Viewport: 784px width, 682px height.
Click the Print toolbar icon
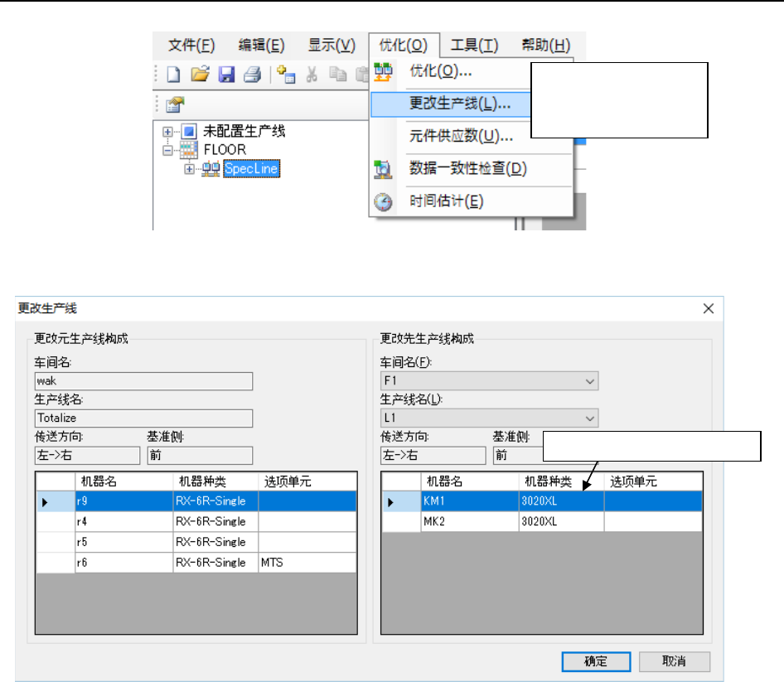[x=253, y=75]
